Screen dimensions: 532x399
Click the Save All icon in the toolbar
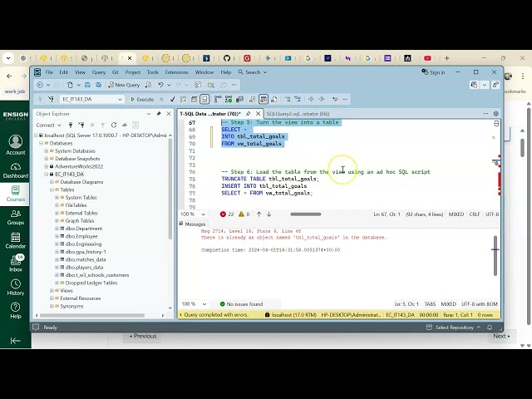click(x=98, y=85)
